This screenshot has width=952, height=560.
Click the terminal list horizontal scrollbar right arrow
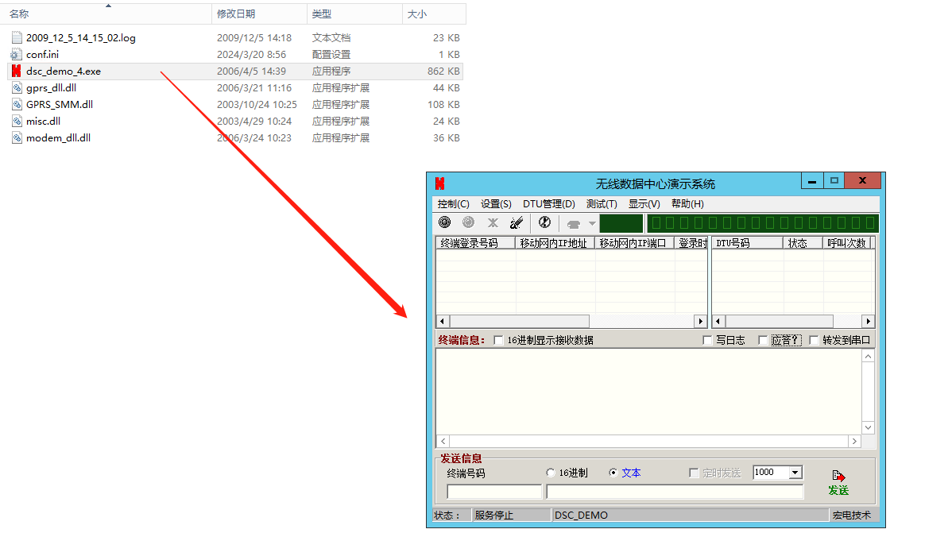(x=701, y=322)
